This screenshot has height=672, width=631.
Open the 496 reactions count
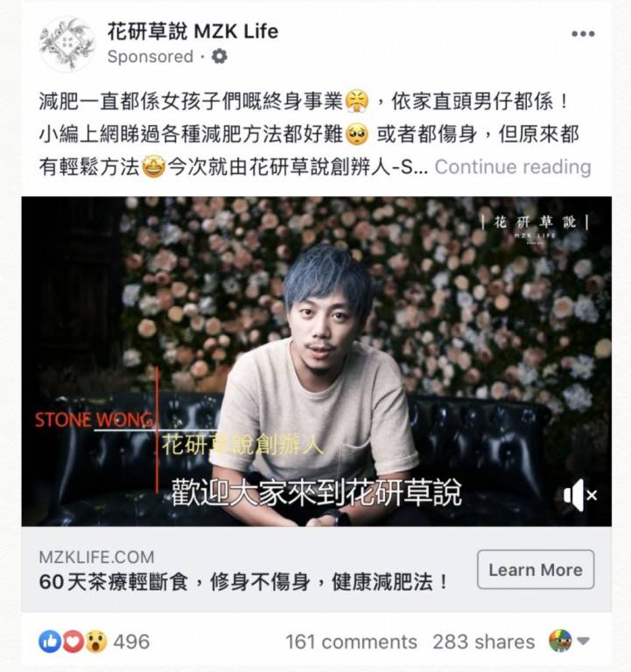[x=131, y=641]
